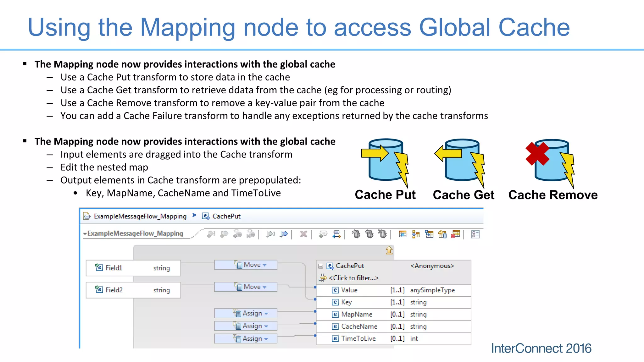644x362 pixels.
Task: Click the 'Cache Get' caption text
Action: click(464, 195)
